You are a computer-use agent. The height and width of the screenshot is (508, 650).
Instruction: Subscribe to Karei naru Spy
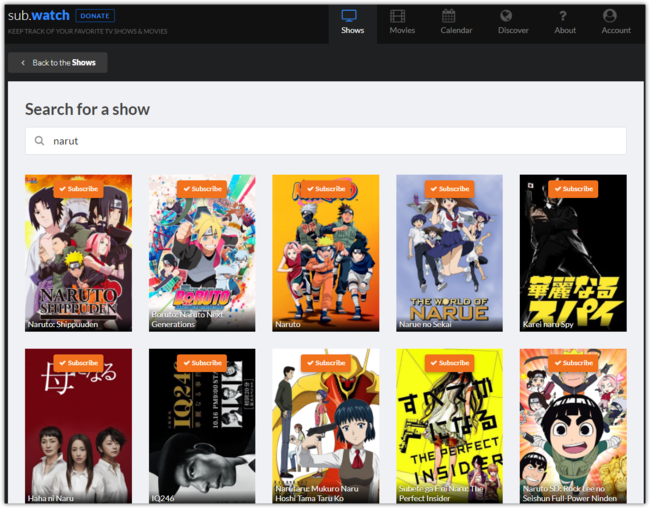point(573,189)
